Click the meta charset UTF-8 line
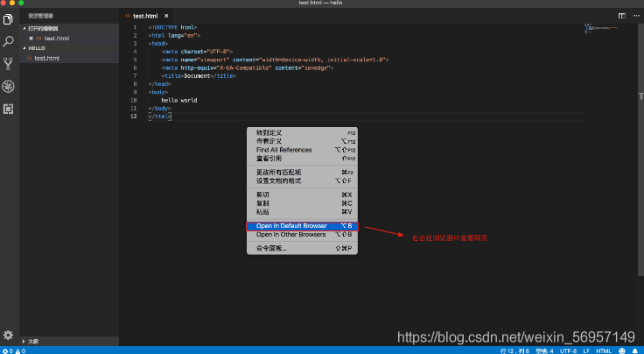Viewport: 644px width, 354px height. (197, 52)
